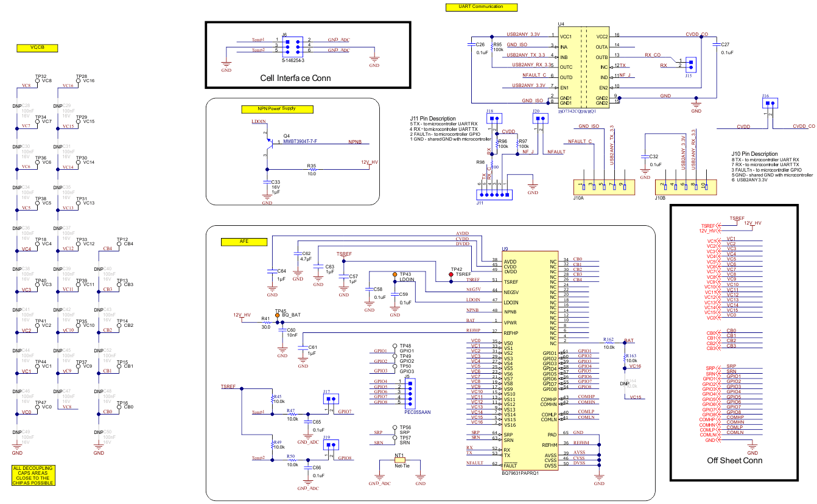Select the red TP42 test point dot
The image size is (817, 504).
click(451, 275)
